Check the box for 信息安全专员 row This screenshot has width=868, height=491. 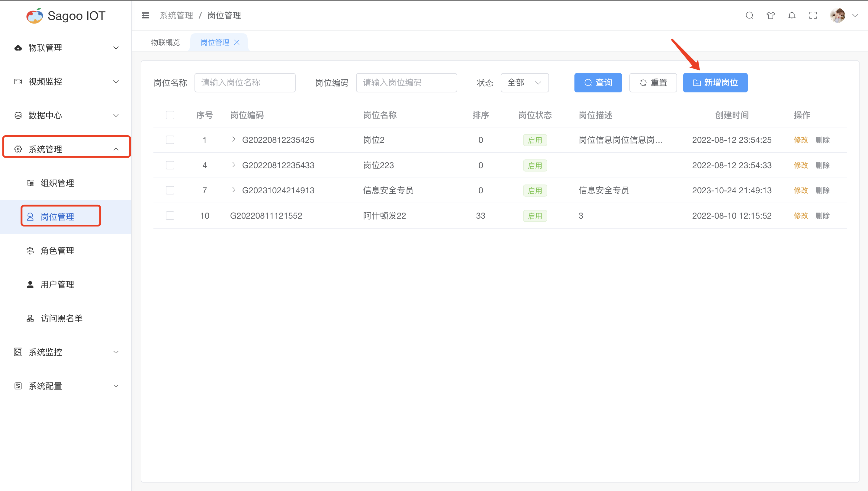pos(170,190)
